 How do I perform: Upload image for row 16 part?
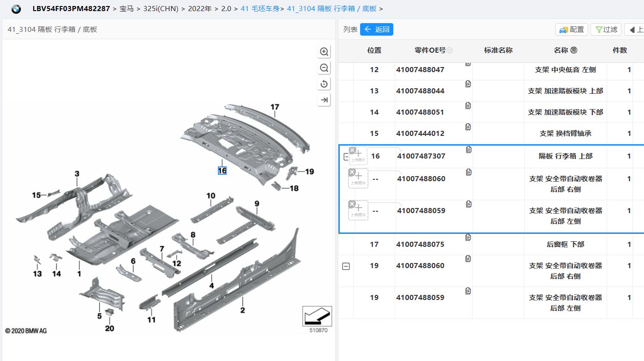pos(359,156)
